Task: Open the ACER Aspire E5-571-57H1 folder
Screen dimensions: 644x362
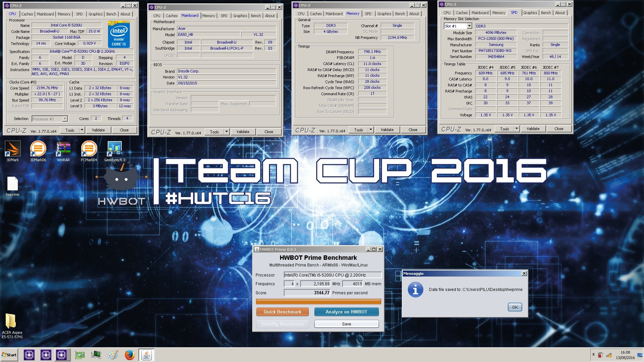Action: coord(12,326)
